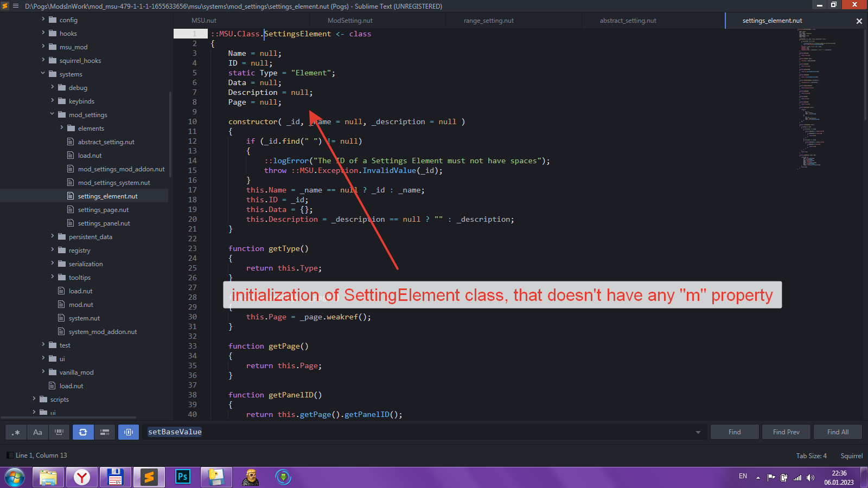Toggle case sensitive search
Screen dimensions: 868x488
pyautogui.click(x=37, y=432)
